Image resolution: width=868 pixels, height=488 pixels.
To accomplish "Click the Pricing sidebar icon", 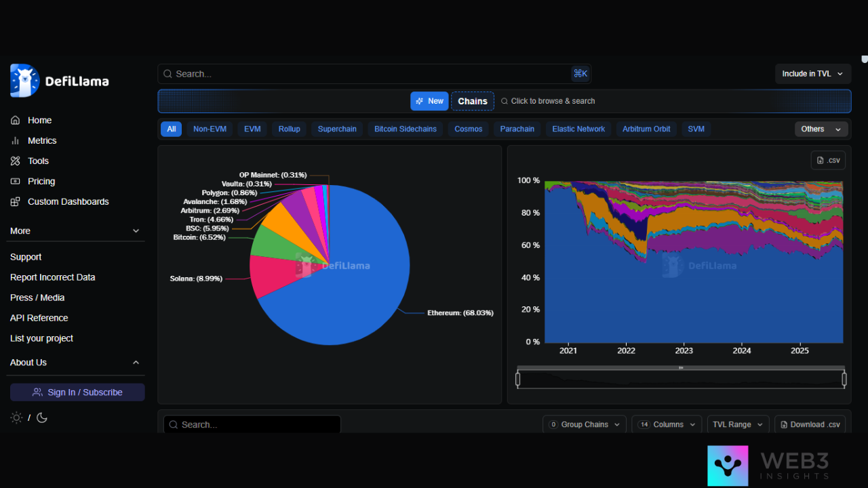I will [16, 181].
